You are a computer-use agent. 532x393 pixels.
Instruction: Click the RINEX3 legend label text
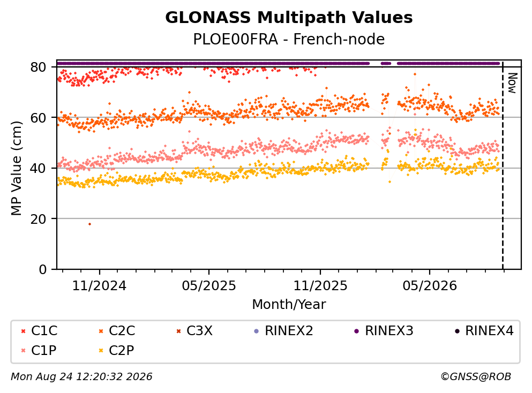pos(389,331)
